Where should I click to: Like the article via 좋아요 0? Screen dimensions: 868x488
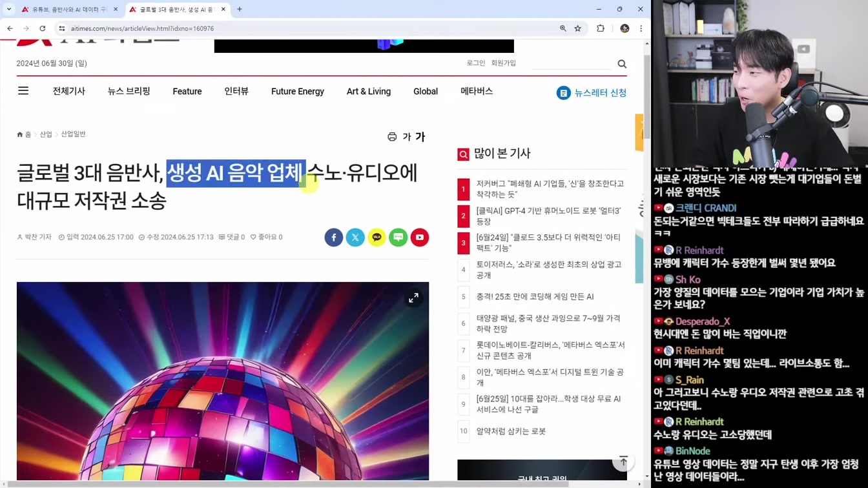(x=267, y=238)
